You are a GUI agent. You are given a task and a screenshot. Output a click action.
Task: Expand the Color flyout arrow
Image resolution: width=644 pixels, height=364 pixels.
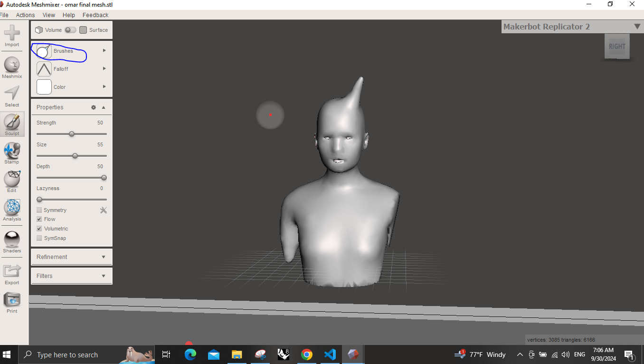pyautogui.click(x=104, y=86)
